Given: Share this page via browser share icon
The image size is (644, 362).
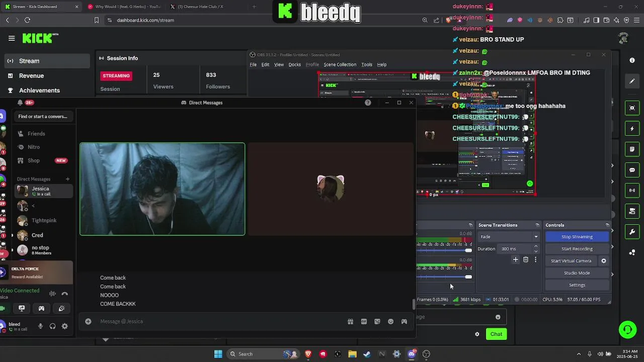Looking at the screenshot, I should click(x=436, y=20).
